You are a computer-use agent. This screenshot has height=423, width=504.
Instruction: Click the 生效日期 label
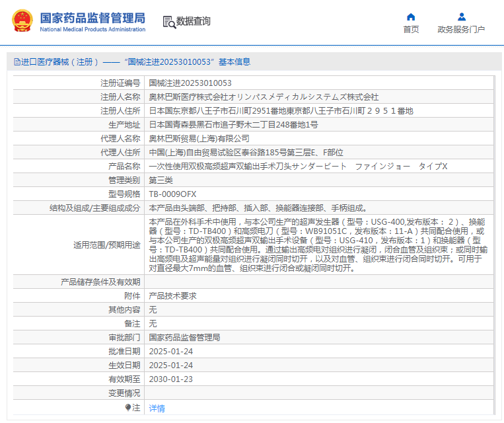point(124,365)
